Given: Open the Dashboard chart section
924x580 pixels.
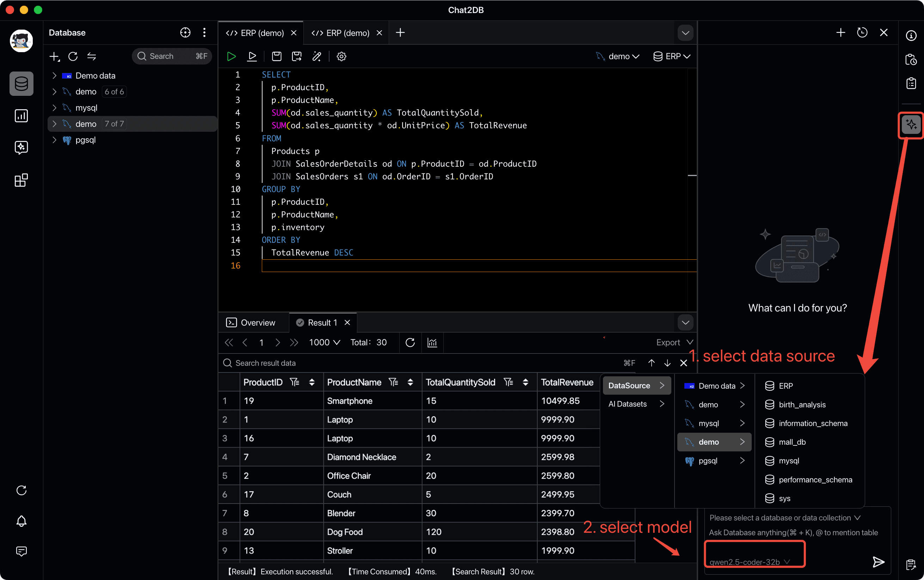Looking at the screenshot, I should pyautogui.click(x=21, y=116).
